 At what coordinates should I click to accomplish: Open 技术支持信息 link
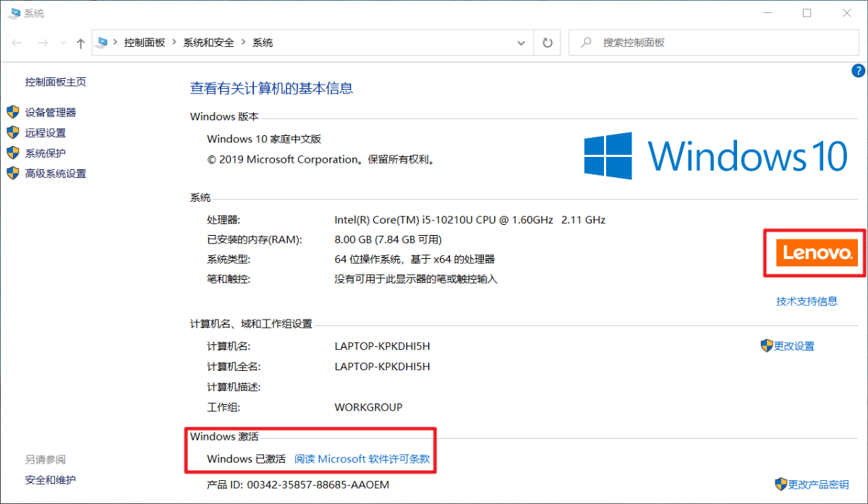pos(807,302)
